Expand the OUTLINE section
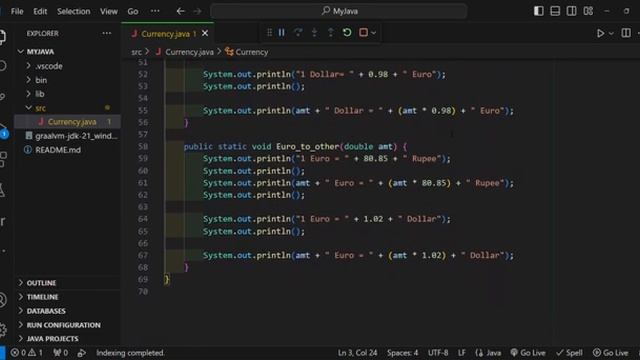 click(x=41, y=283)
